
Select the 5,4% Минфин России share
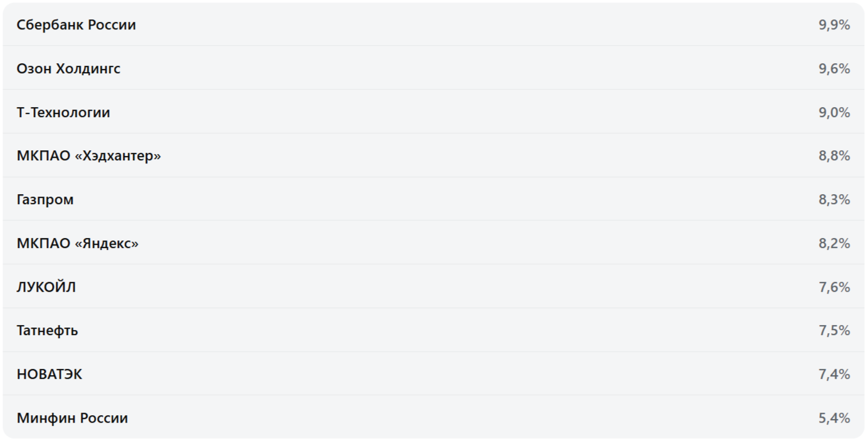point(834,418)
